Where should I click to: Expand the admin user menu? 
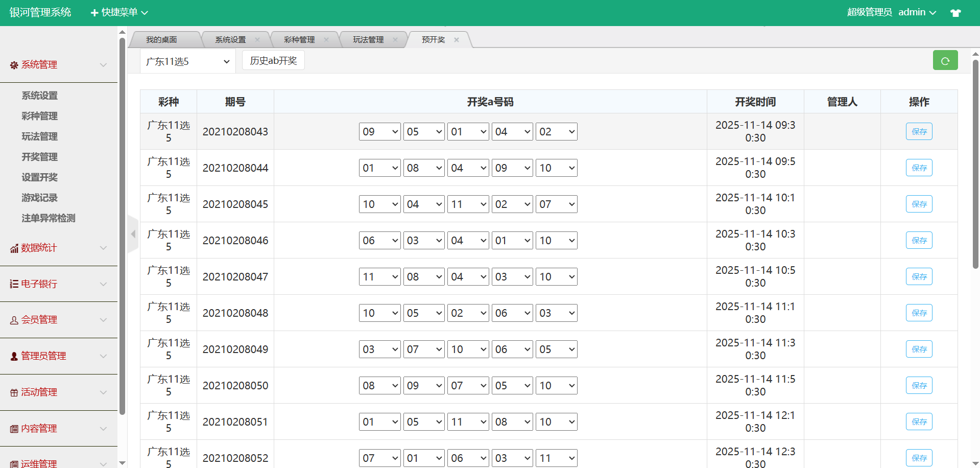(917, 12)
